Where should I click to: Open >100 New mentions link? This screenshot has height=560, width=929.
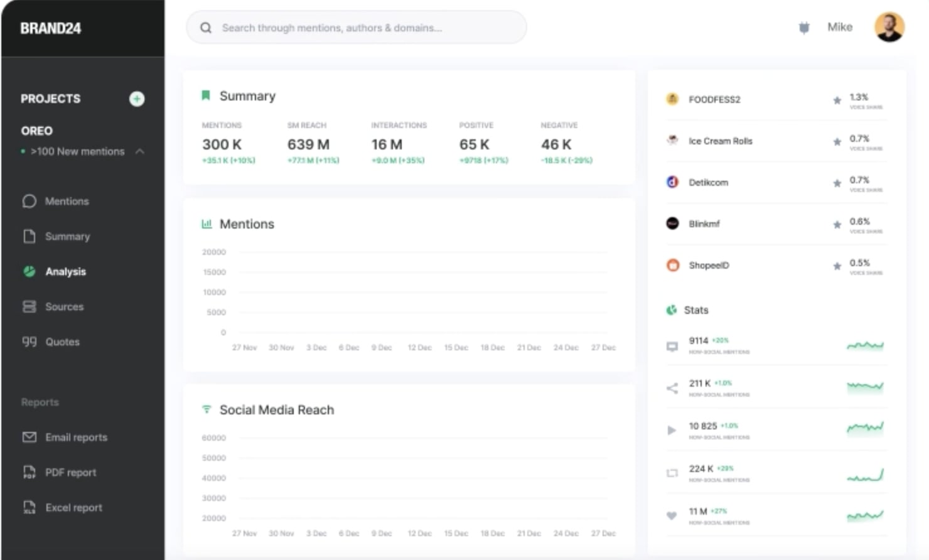pyautogui.click(x=77, y=151)
